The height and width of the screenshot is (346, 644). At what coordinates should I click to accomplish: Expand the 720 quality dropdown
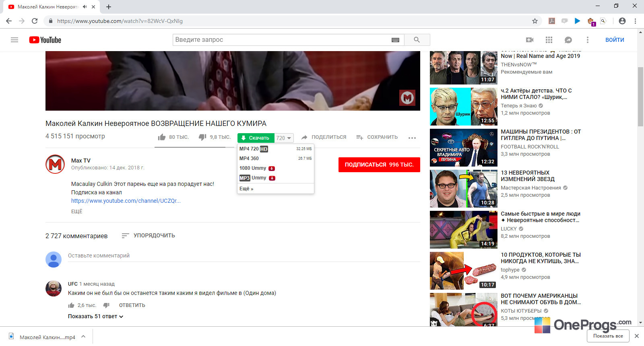[284, 138]
